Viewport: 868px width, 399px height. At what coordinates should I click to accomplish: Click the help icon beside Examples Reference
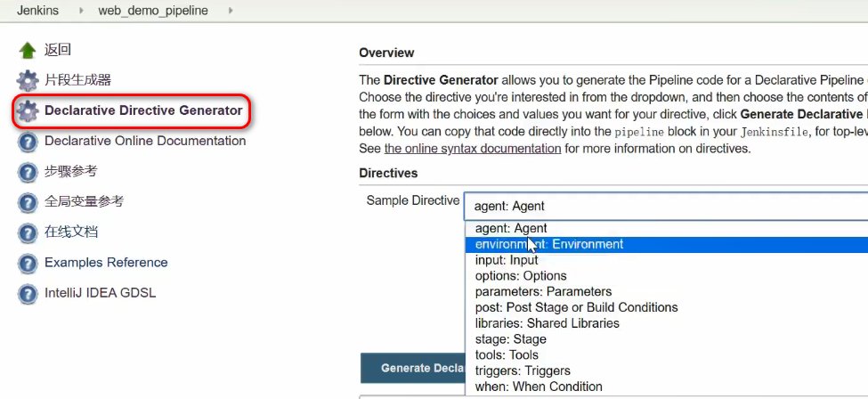pyautogui.click(x=27, y=263)
